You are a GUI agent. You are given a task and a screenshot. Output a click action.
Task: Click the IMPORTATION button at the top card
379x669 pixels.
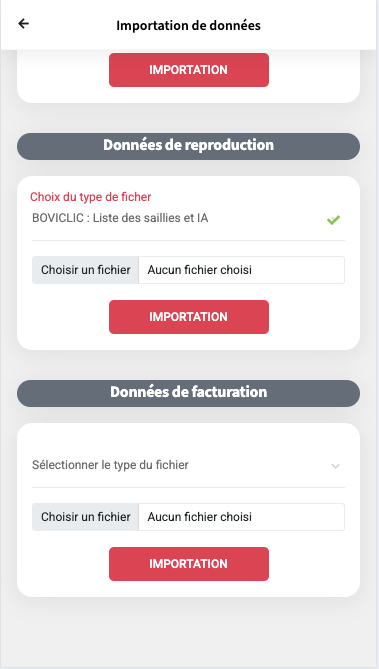pyautogui.click(x=189, y=70)
